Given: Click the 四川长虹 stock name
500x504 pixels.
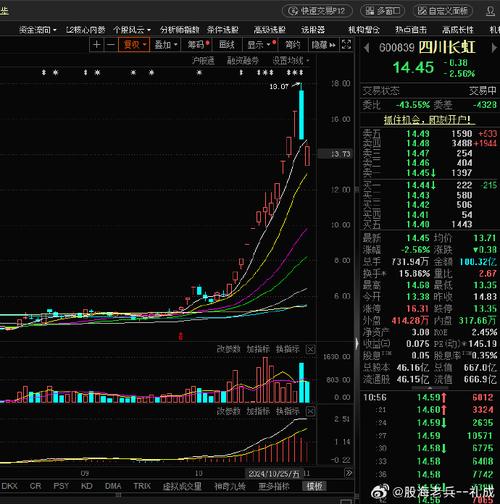Looking at the screenshot, I should 447,47.
